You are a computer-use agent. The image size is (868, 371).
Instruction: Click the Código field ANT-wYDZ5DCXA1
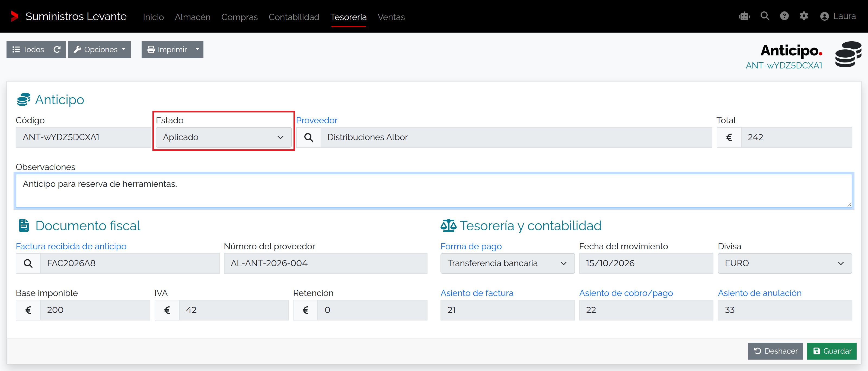tap(83, 137)
